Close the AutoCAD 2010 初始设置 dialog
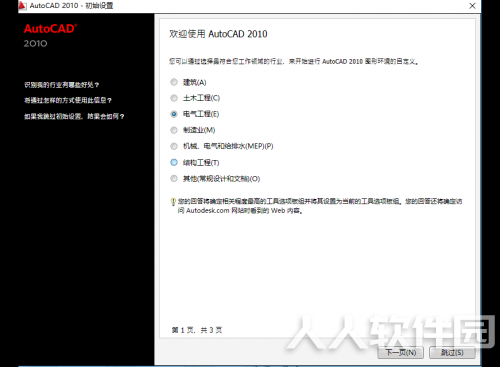This screenshot has height=367, width=500. pyautogui.click(x=472, y=6)
